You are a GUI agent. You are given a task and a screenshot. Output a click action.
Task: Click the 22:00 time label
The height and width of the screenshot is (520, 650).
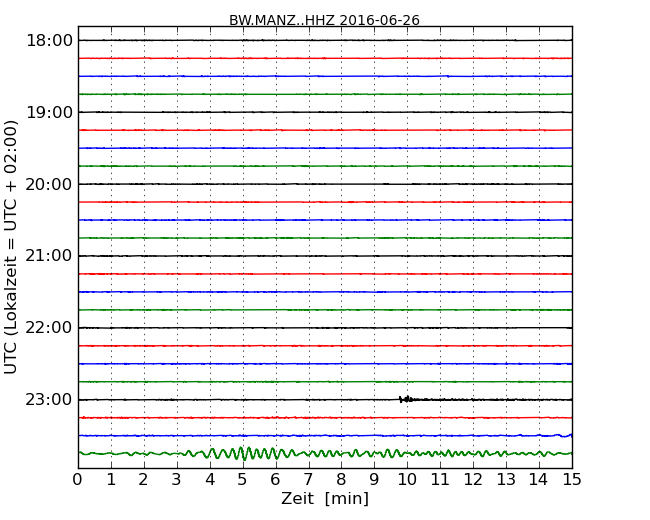(x=49, y=328)
